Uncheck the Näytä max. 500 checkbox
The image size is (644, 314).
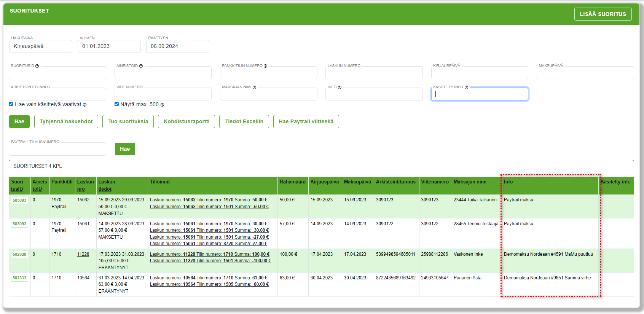[x=116, y=104]
